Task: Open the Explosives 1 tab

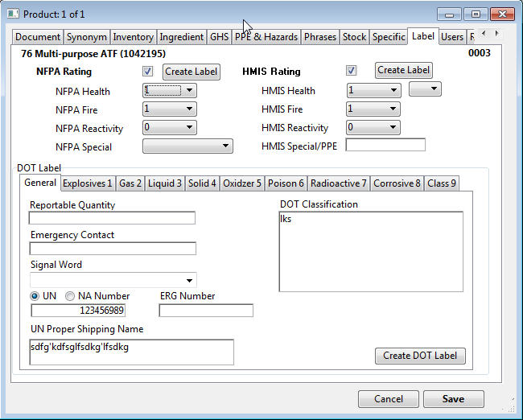Action: (88, 183)
